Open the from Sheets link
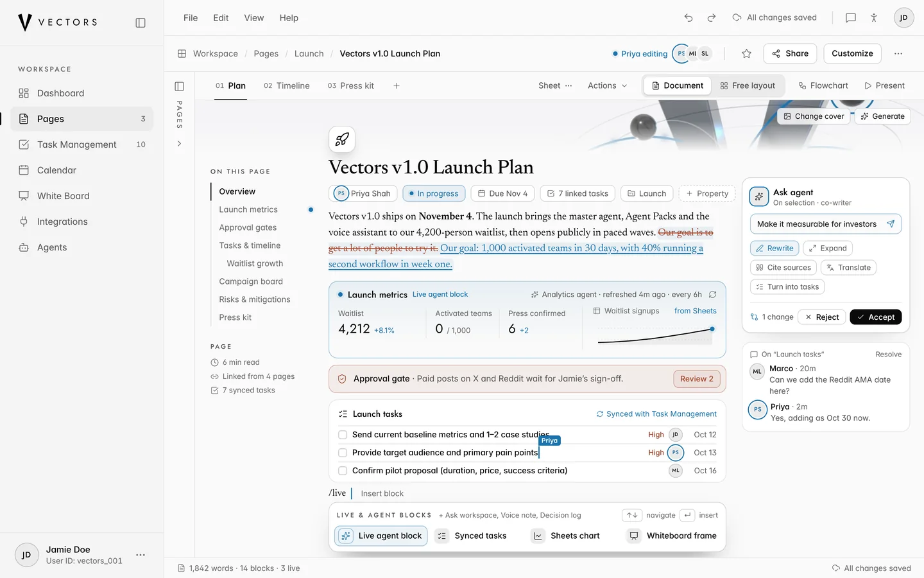924x578 pixels. (695, 311)
